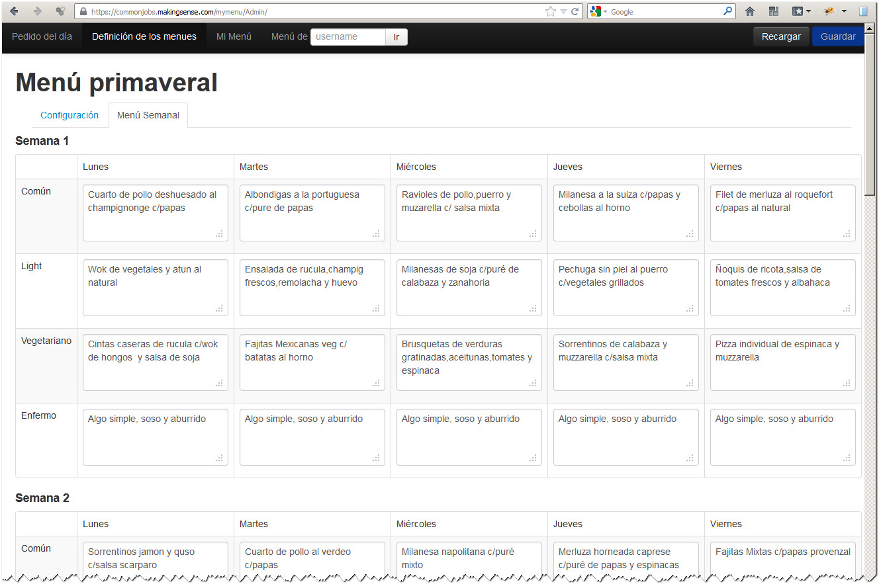Click the toolbar icon right of forward arrow
Image resolution: width=879 pixels, height=588 pixels.
(60, 11)
